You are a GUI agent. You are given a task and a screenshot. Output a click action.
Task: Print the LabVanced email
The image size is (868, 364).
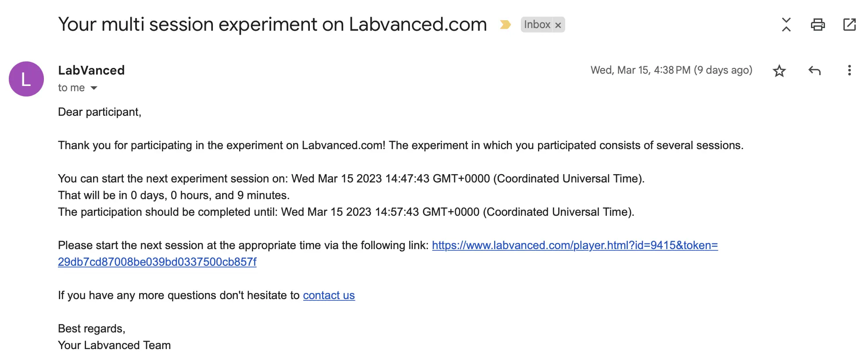pos(817,25)
